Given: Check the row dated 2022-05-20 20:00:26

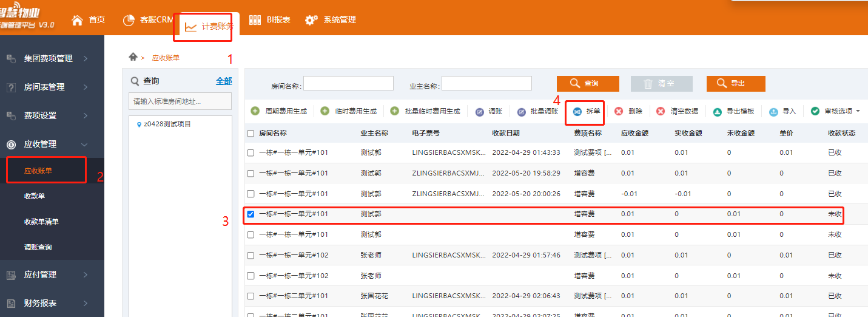Looking at the screenshot, I should (251, 194).
